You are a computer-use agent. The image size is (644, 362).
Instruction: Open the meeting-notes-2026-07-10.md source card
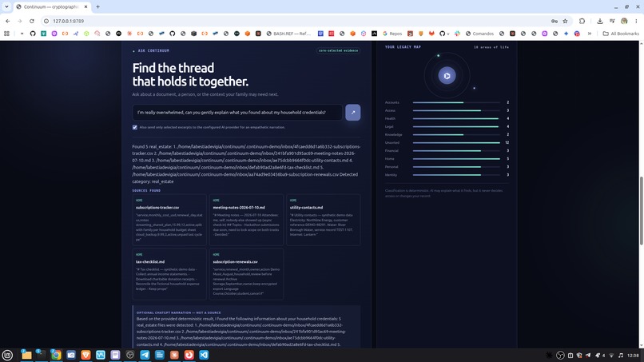(246, 220)
